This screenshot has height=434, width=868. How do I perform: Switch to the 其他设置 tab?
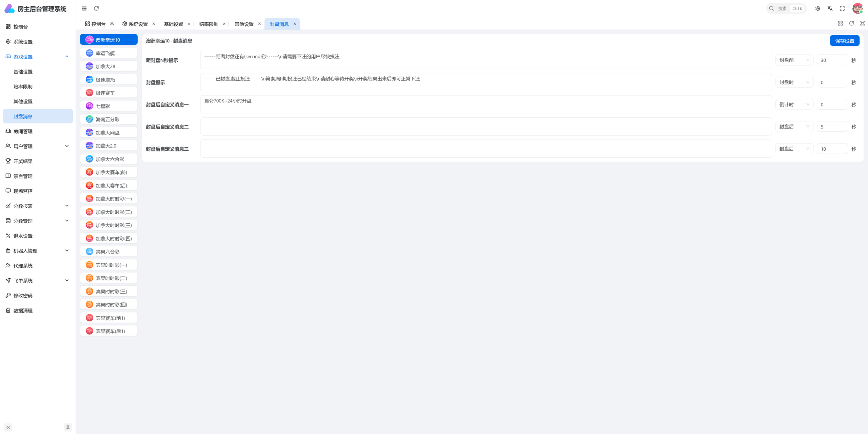244,24
